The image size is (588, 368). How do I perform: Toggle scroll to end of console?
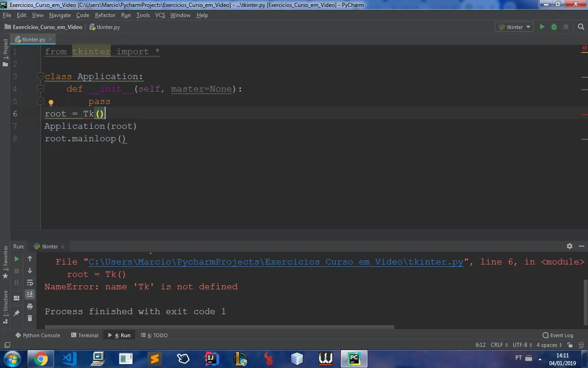[x=30, y=294]
